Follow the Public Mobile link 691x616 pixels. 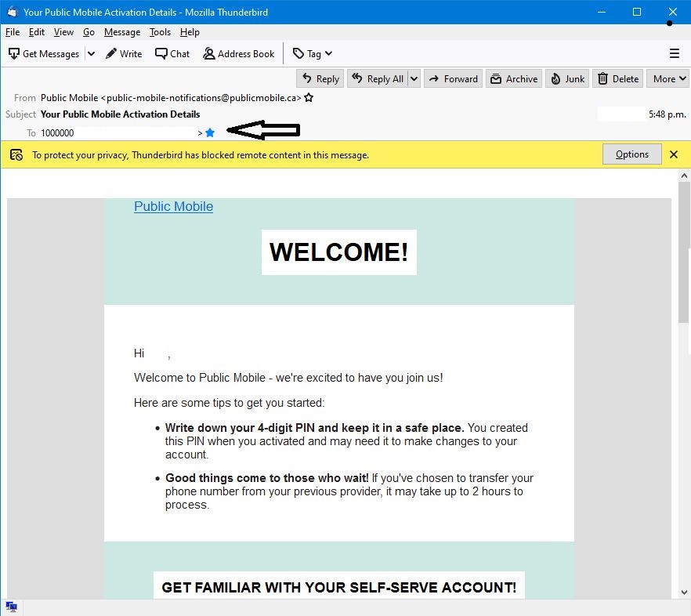point(173,207)
